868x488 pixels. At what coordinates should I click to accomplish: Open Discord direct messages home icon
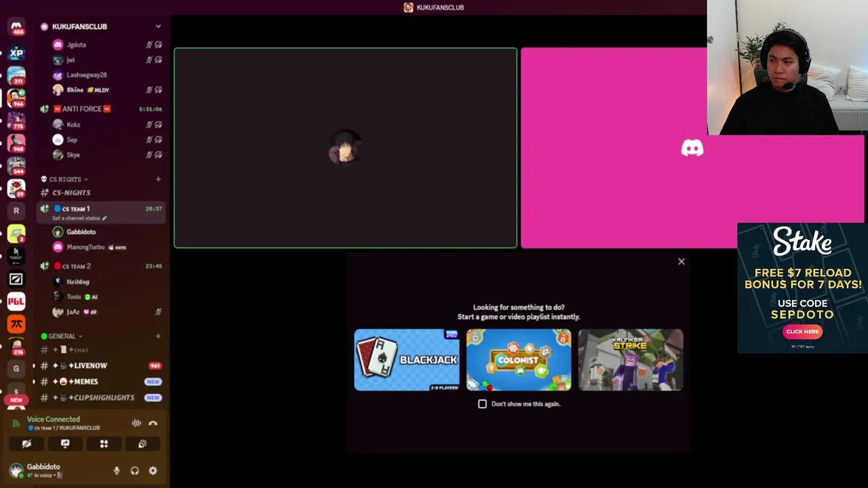16,26
